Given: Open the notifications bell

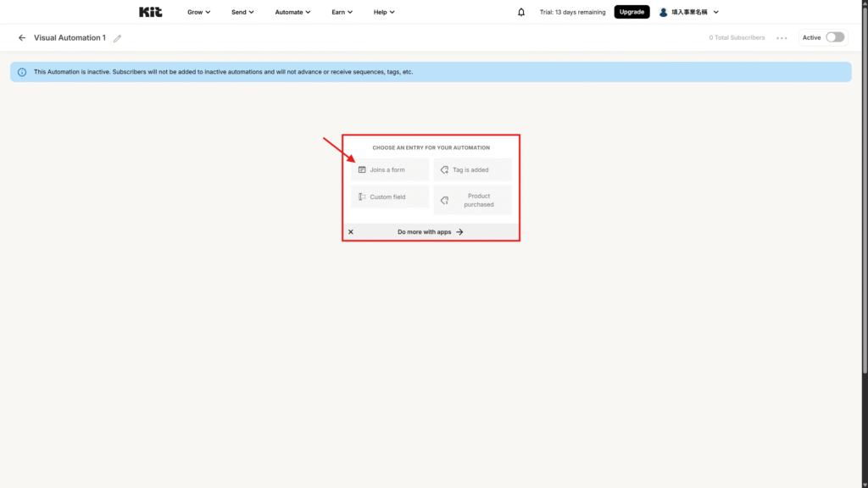Looking at the screenshot, I should (521, 12).
